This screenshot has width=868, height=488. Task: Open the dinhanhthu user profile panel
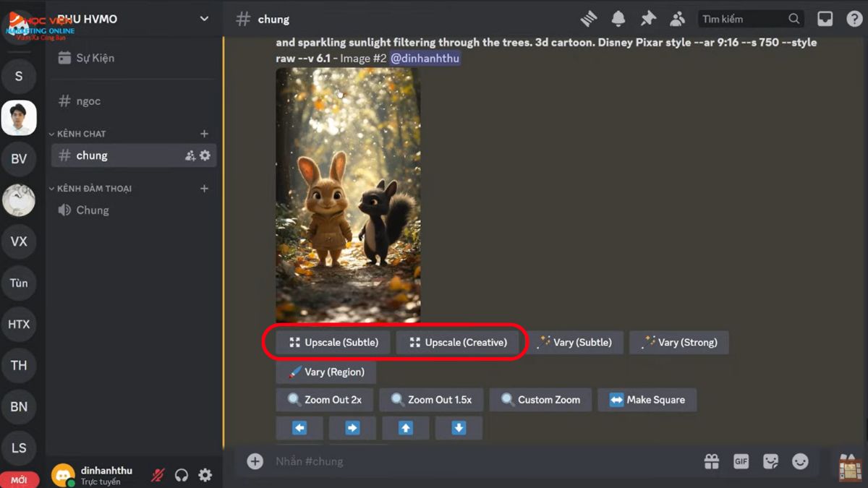coord(94,475)
